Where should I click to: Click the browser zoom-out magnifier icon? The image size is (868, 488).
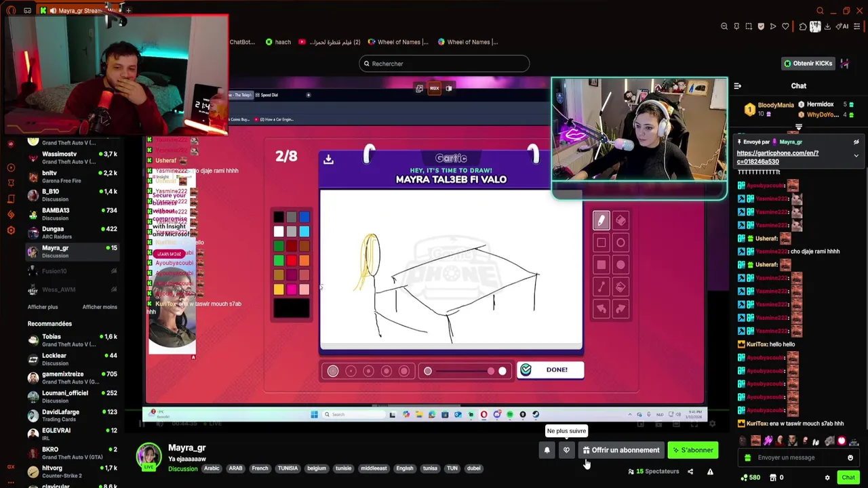coord(724,26)
